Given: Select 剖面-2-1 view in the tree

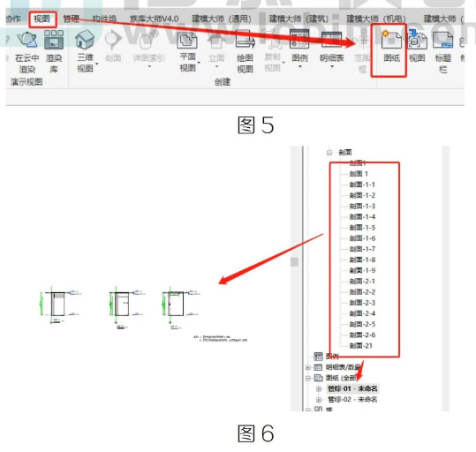Looking at the screenshot, I should click(362, 282).
